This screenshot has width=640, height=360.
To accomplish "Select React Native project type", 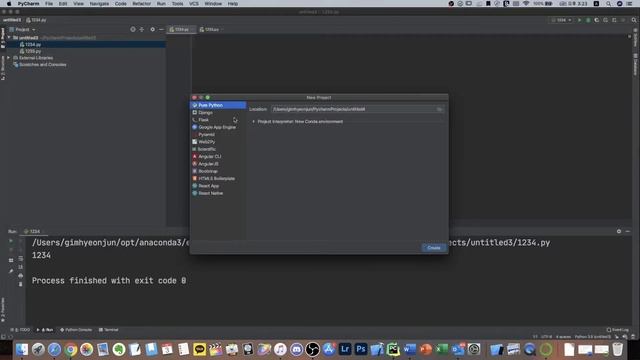I will tap(218, 193).
